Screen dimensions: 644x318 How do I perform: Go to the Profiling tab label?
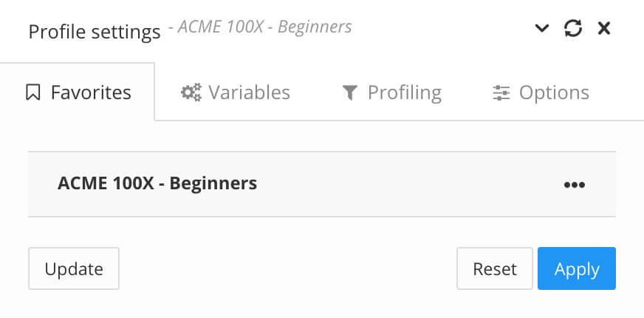click(404, 93)
